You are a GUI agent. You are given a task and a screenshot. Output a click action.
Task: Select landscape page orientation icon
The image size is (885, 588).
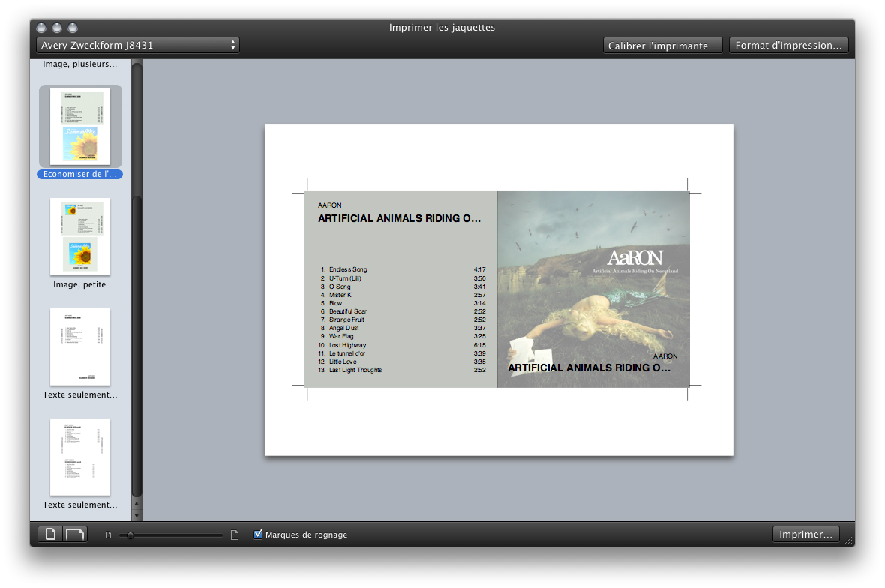click(x=74, y=534)
